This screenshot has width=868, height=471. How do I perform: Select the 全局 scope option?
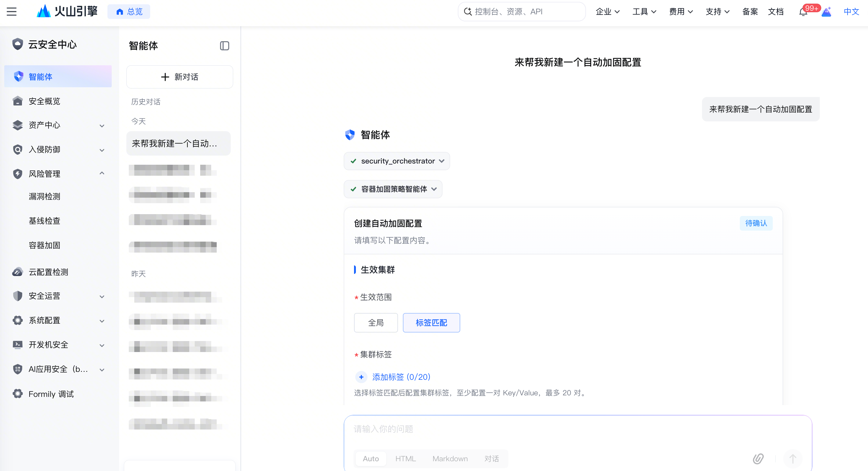pyautogui.click(x=376, y=322)
